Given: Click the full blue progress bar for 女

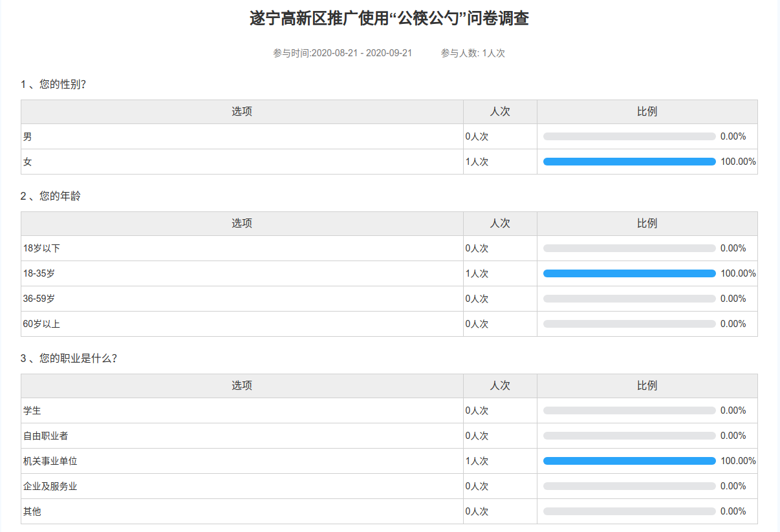Looking at the screenshot, I should [629, 162].
